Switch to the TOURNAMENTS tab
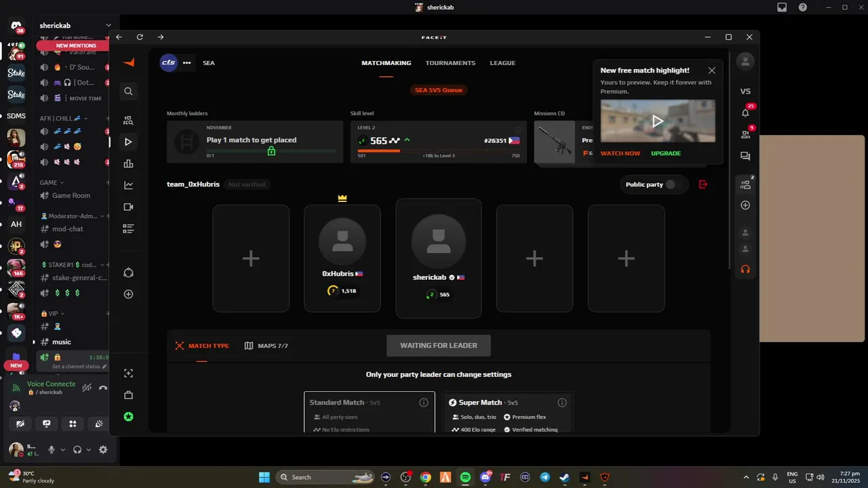Screen dimensions: 868x488 pos(450,63)
